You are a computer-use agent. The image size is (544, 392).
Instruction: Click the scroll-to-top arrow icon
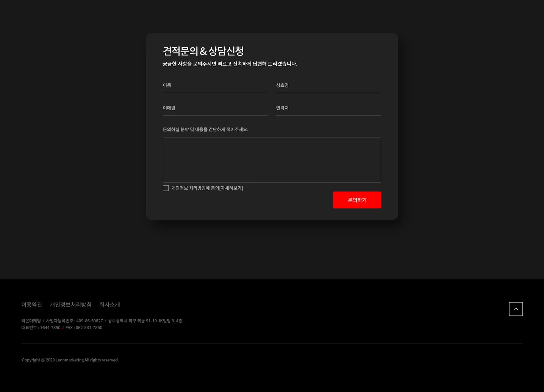pyautogui.click(x=516, y=309)
